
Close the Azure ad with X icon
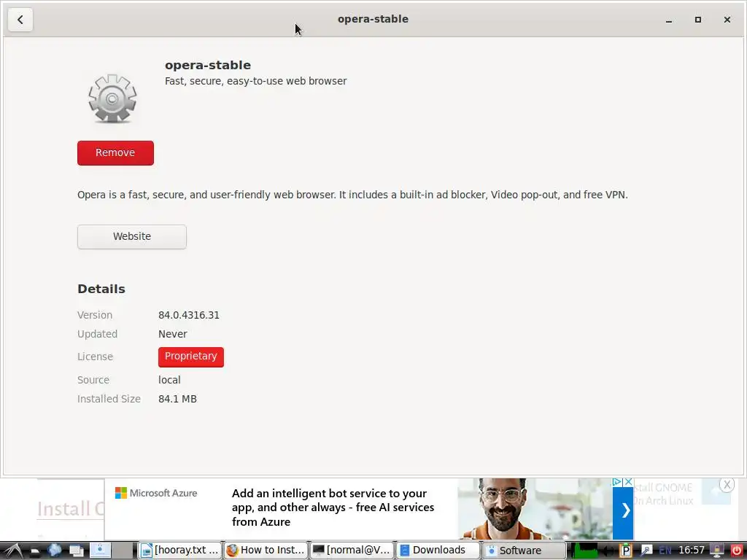click(628, 482)
